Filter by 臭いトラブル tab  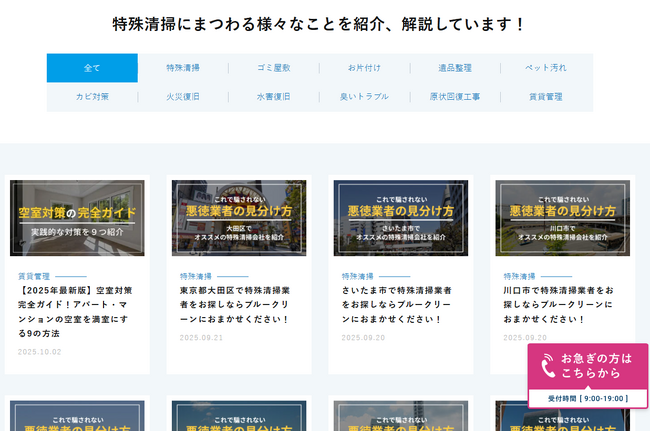click(364, 97)
